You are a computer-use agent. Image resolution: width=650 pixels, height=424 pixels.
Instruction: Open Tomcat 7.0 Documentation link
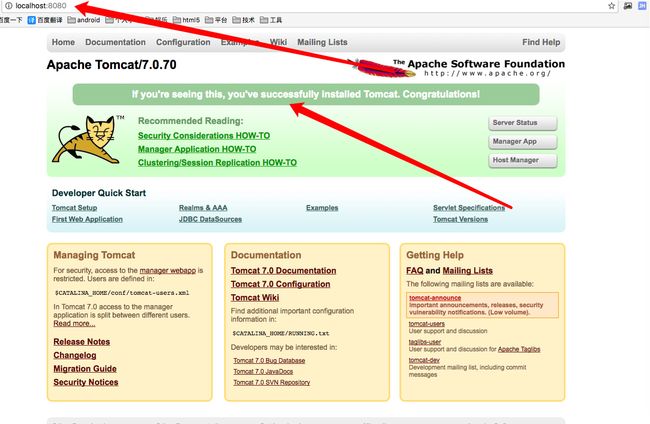click(x=284, y=271)
